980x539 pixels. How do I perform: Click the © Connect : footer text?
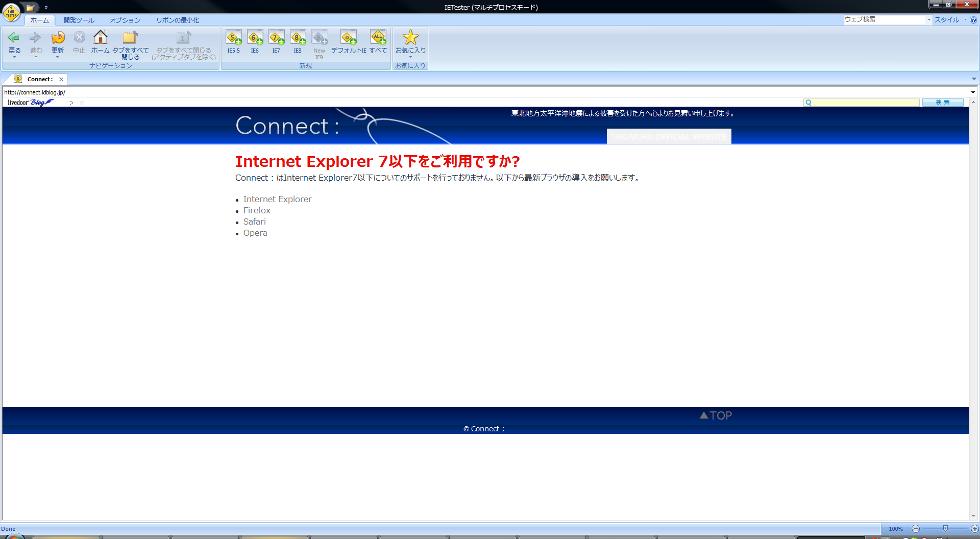[484, 429]
